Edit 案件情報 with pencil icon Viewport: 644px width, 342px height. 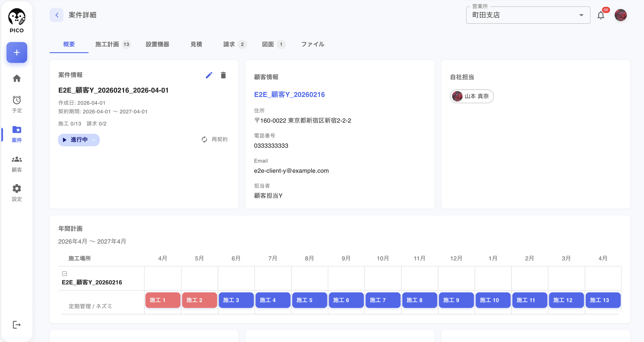click(209, 75)
